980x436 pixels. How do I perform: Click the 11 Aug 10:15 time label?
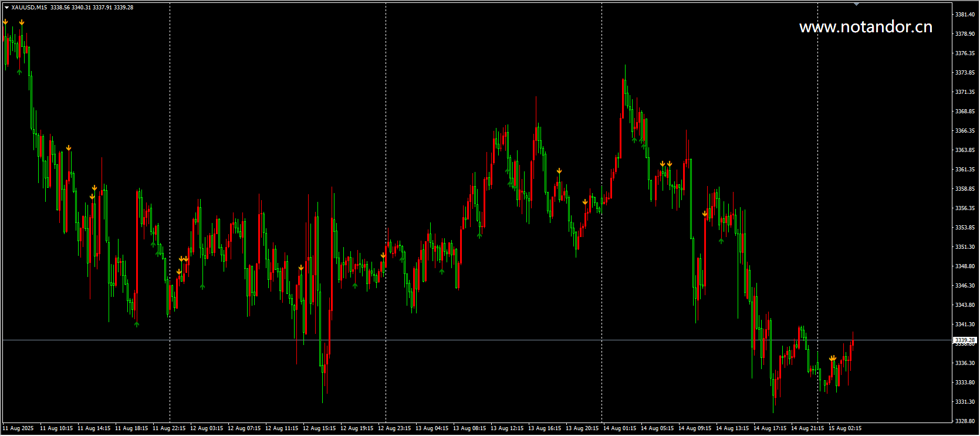tap(56, 428)
